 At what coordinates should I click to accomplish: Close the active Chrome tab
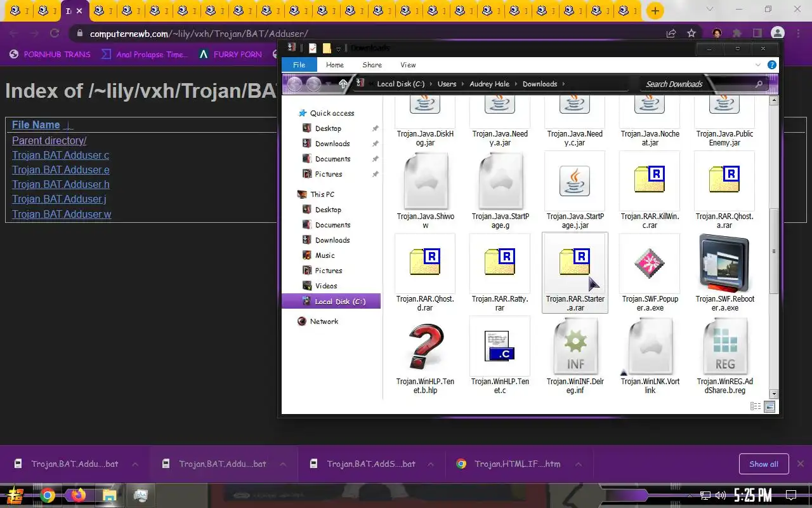(x=79, y=11)
